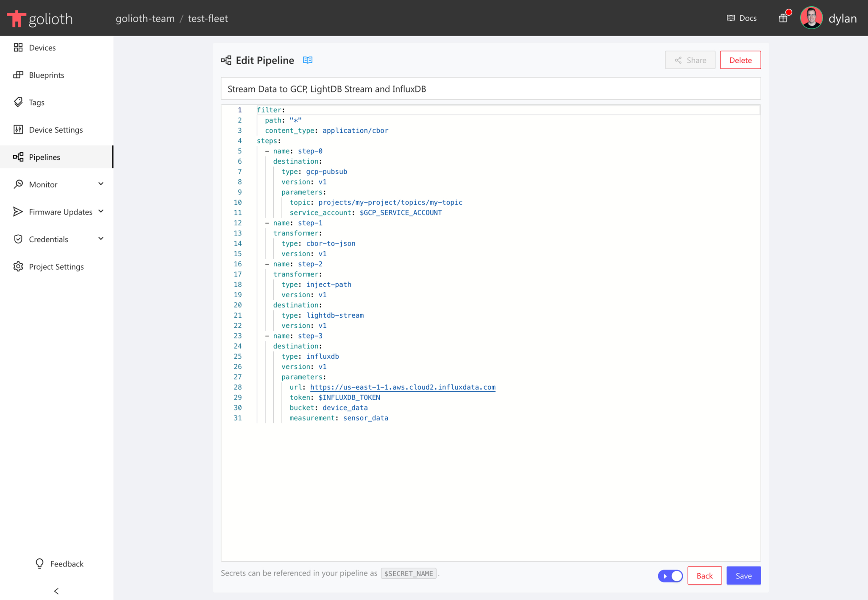Select the Pipelines node icon
Screen dimensions: 868x600
click(18, 157)
